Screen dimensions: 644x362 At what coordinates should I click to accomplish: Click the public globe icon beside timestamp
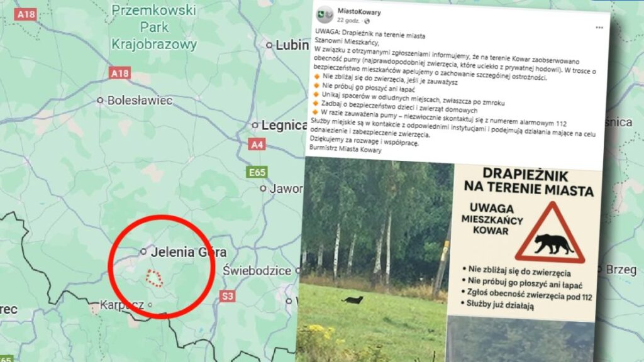(367, 21)
